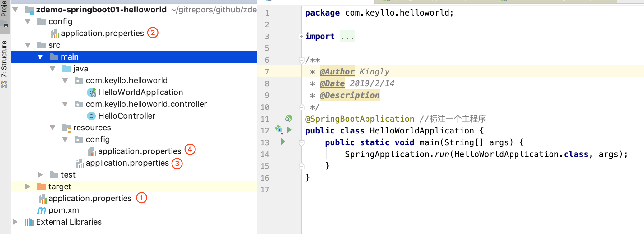Toggle the main method fold on line 13

pyautogui.click(x=301, y=143)
